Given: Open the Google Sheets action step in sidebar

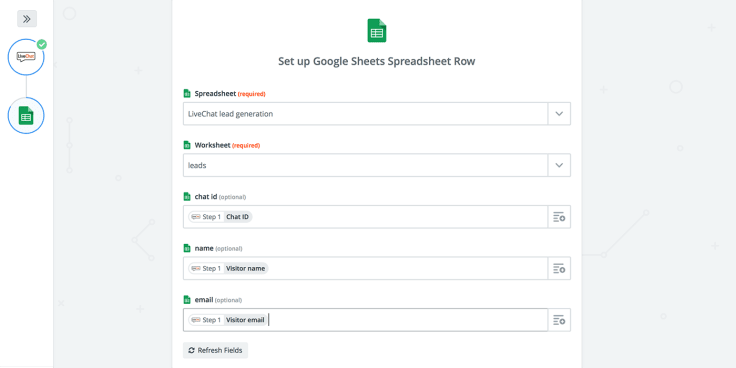Looking at the screenshot, I should pos(26,115).
